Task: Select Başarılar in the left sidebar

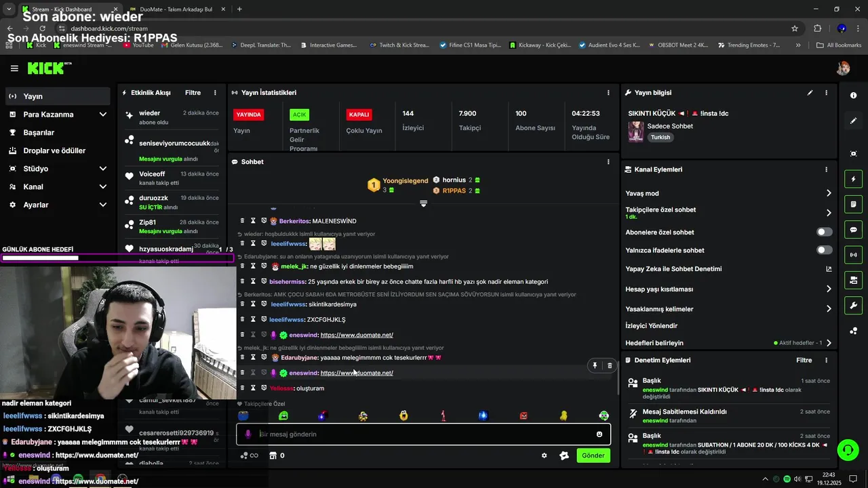Action: tap(57, 132)
